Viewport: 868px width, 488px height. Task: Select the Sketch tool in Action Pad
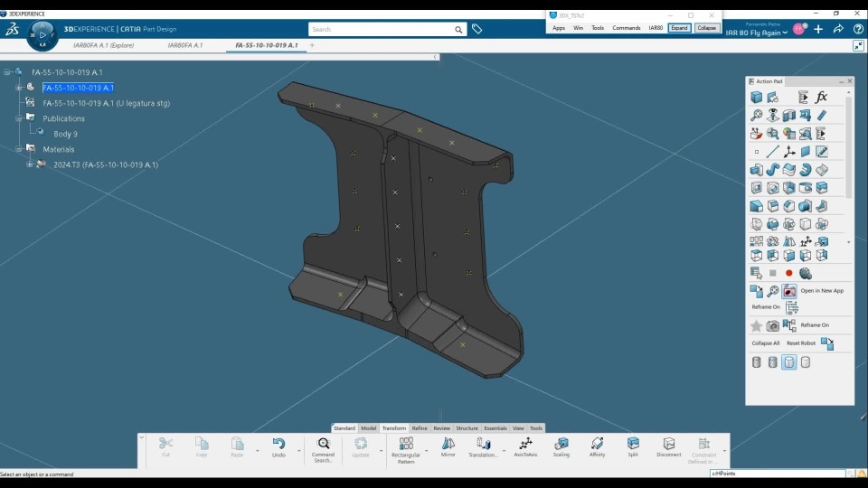[x=822, y=152]
